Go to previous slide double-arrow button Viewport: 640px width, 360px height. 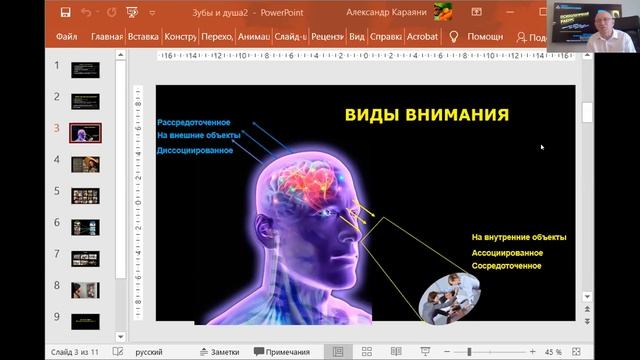click(587, 309)
